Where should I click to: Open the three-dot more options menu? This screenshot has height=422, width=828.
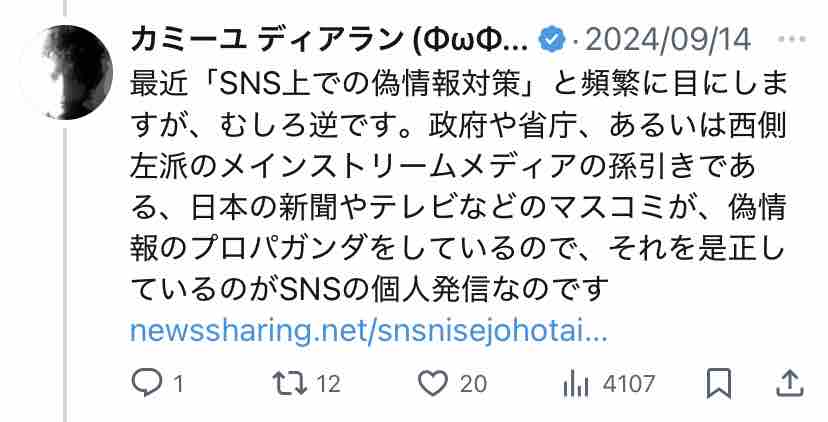coord(792,40)
